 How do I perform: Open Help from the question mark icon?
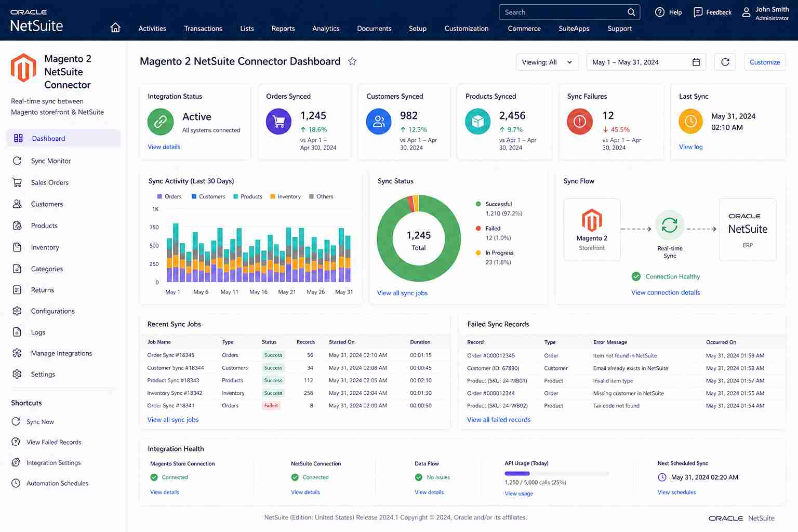point(660,12)
